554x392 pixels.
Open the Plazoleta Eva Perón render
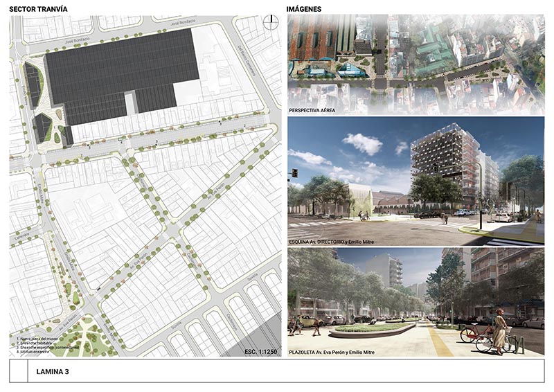pos(415,298)
